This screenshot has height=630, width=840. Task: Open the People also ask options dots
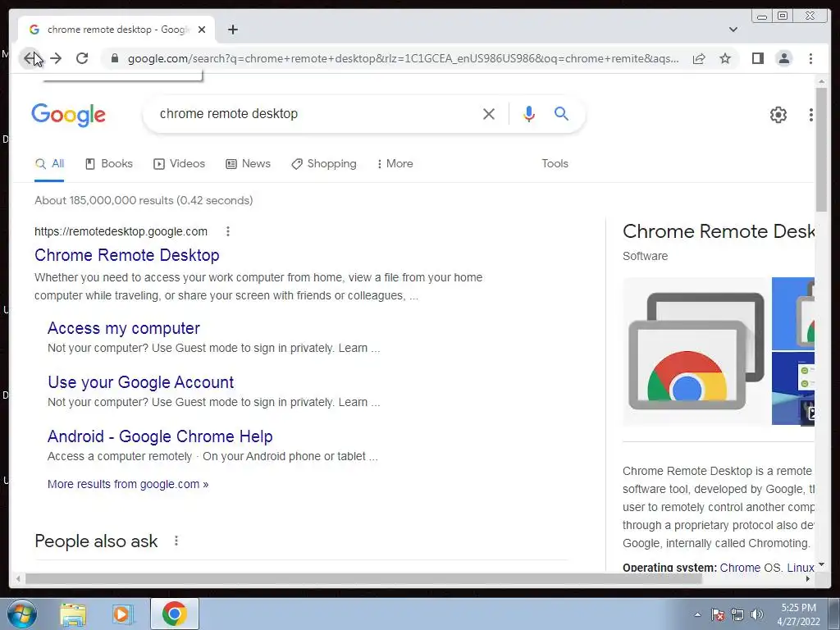pyautogui.click(x=176, y=541)
